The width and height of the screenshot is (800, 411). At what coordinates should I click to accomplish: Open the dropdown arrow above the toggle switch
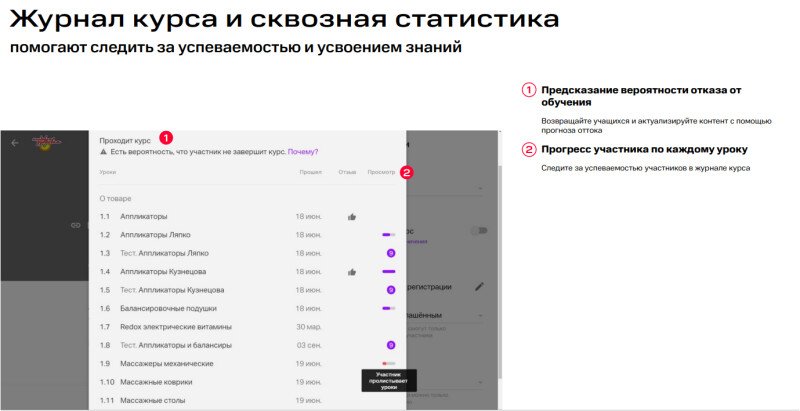tap(481, 189)
